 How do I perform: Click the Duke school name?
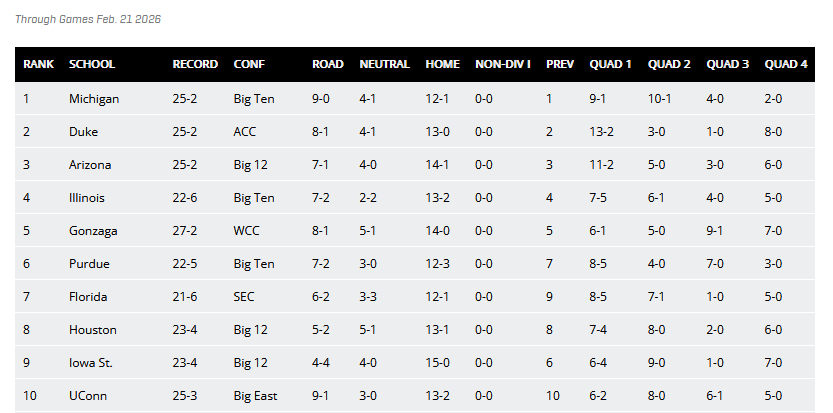tap(82, 132)
